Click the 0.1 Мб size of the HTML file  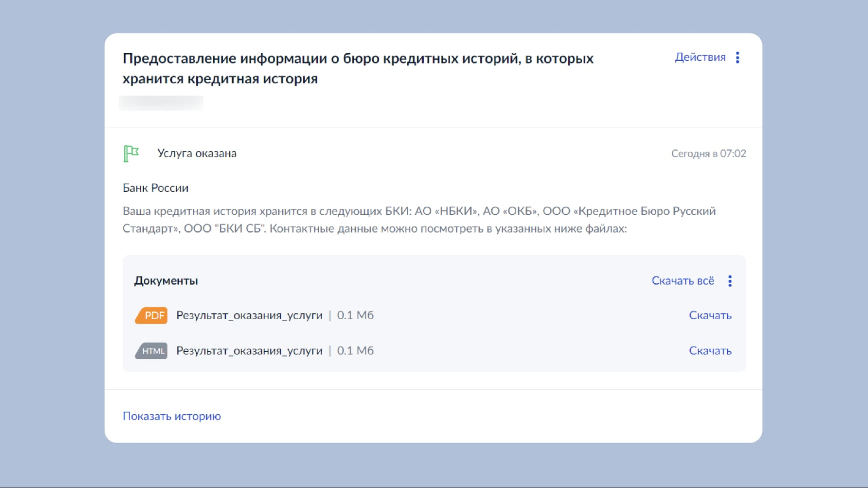[x=355, y=350]
